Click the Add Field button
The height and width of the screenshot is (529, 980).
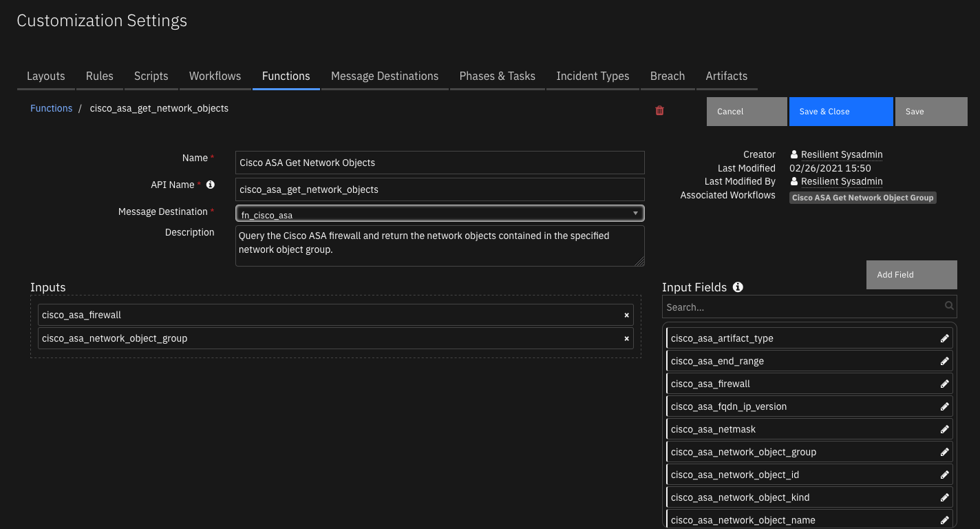[912, 275]
